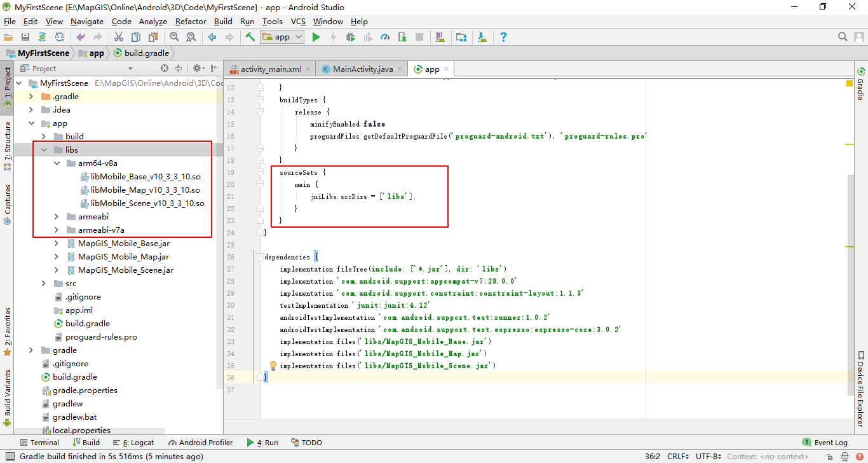
Task: Open the app run configuration dropdown
Action: [x=283, y=37]
